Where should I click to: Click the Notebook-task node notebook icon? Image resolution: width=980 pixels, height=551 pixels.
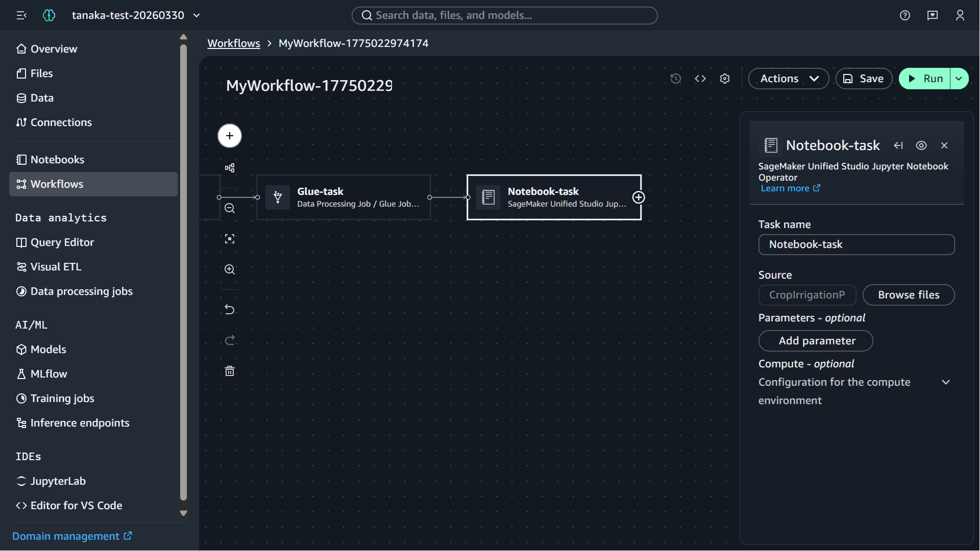click(488, 197)
